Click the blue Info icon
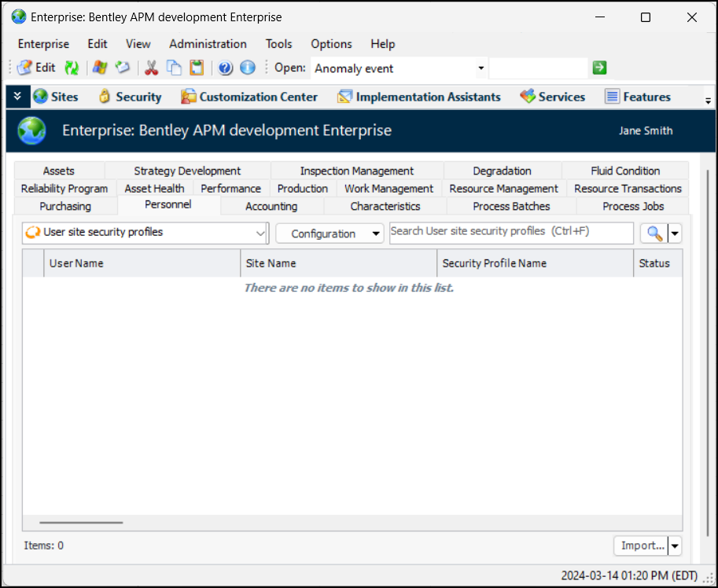718x588 pixels. (248, 68)
